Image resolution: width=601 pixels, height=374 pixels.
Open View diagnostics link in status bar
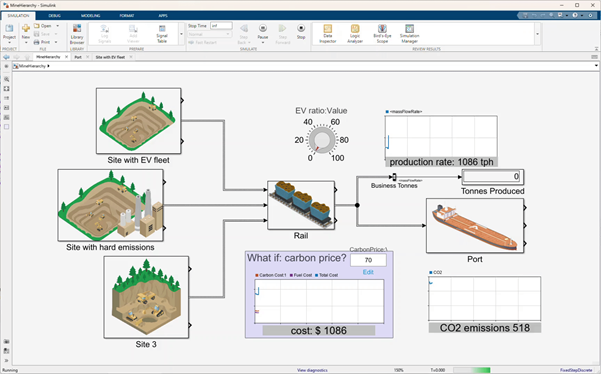coord(312,370)
